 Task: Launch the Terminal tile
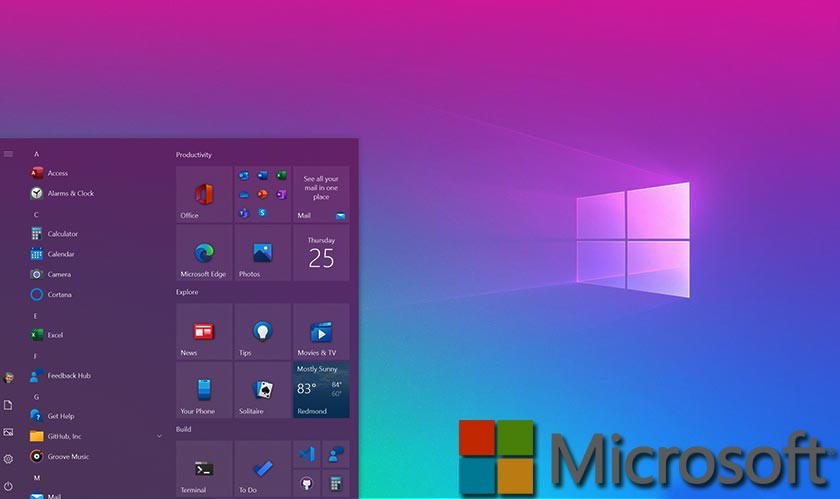point(204,469)
